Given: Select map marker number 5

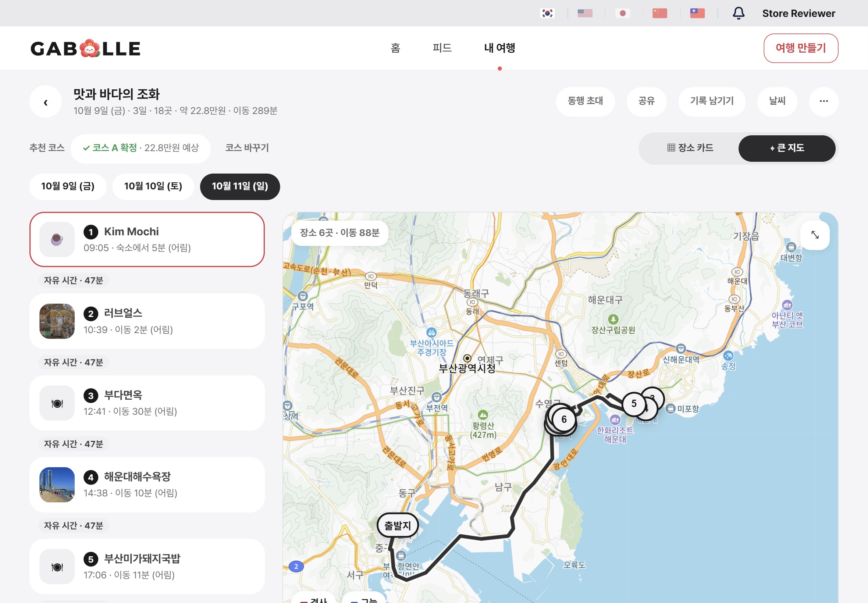Looking at the screenshot, I should [x=634, y=404].
